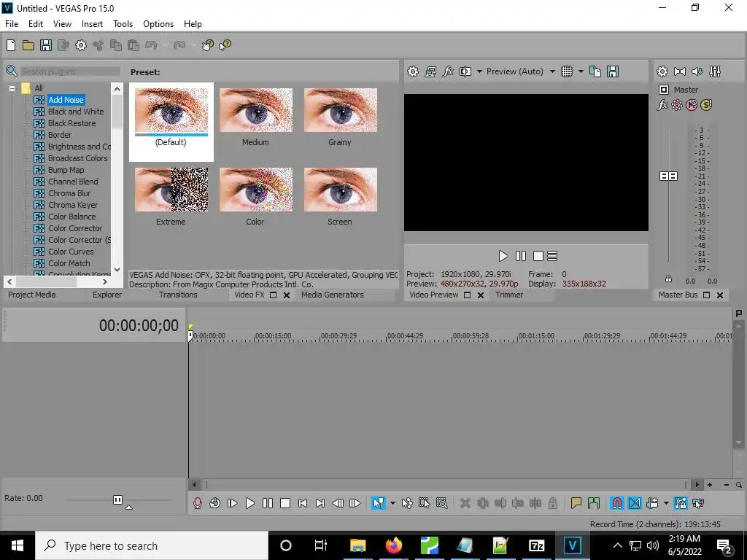This screenshot has width=747, height=560.
Task: Open Project Properties from main toolbar gear
Action: pyautogui.click(x=81, y=45)
